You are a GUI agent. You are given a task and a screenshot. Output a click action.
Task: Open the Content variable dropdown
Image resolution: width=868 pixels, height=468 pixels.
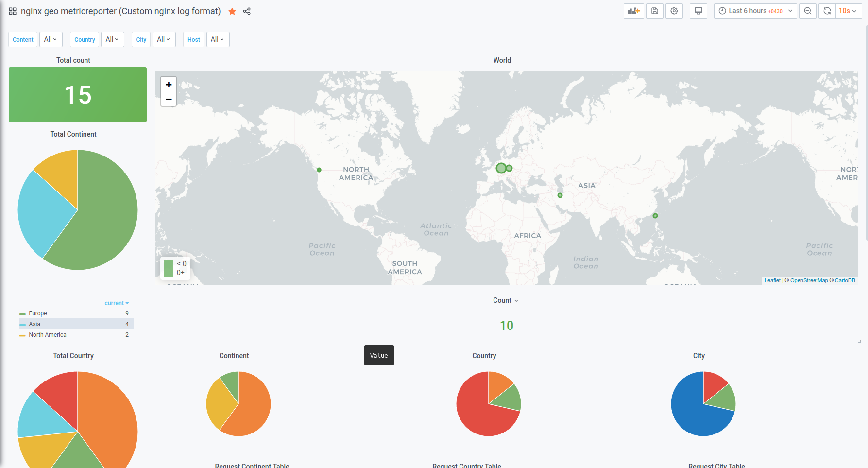[51, 39]
